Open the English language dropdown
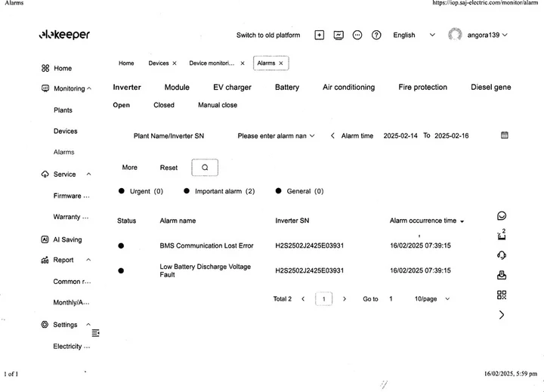Image resolution: width=544 pixels, height=392 pixels. pos(413,35)
